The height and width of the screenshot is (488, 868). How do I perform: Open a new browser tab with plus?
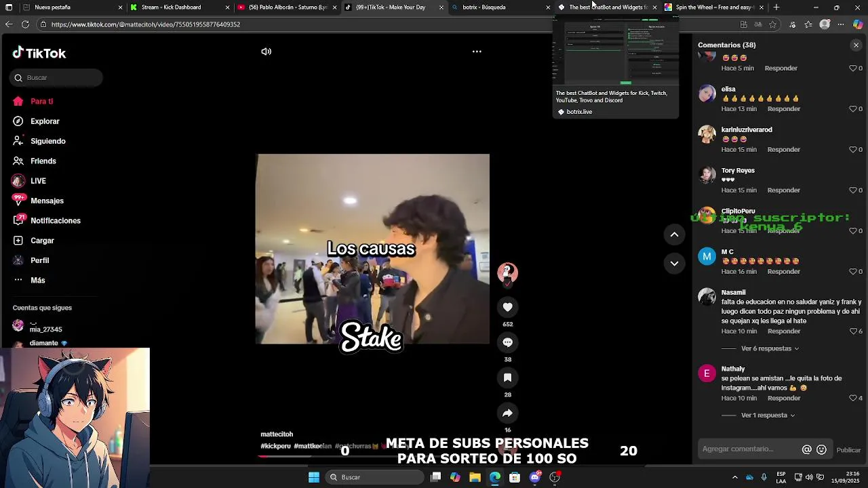(776, 7)
